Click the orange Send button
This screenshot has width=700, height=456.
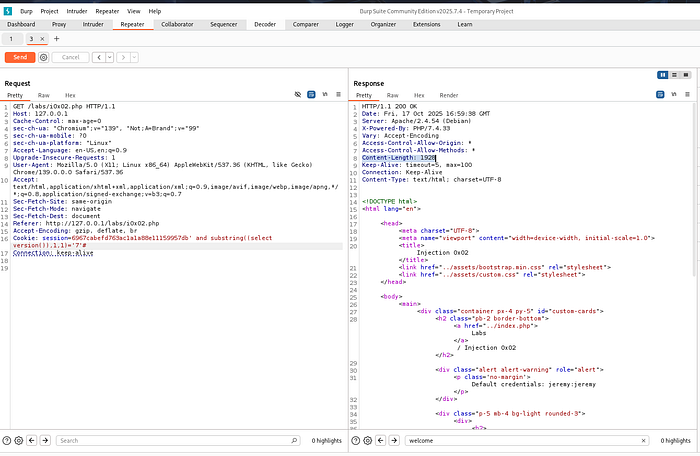[x=20, y=57]
